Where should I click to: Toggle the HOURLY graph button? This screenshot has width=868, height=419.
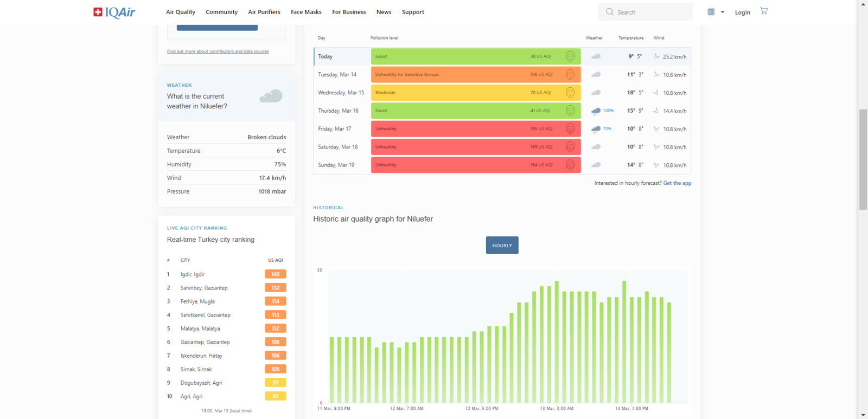[x=502, y=246]
